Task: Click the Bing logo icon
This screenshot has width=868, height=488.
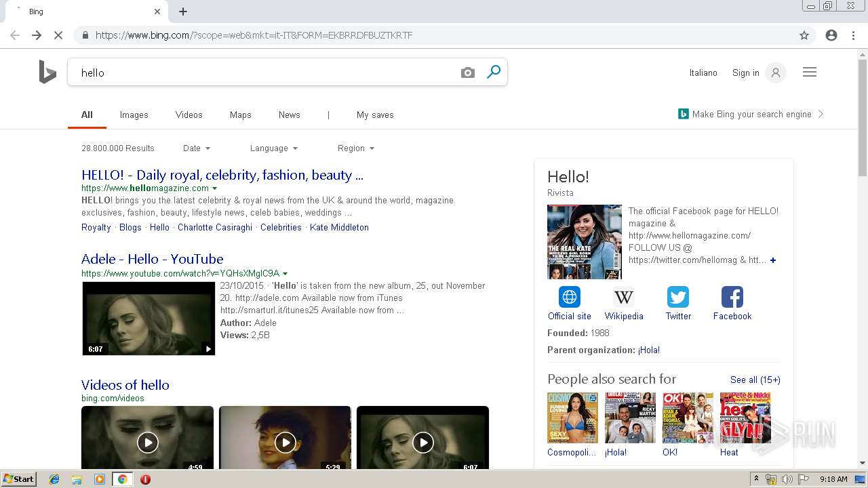Action: pyautogui.click(x=47, y=72)
